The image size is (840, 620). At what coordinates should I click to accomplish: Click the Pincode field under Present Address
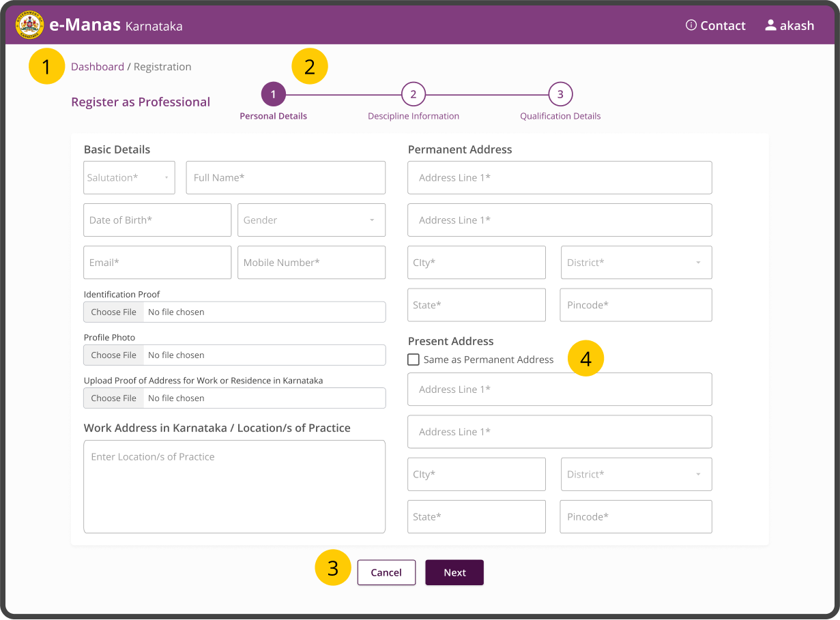point(636,516)
